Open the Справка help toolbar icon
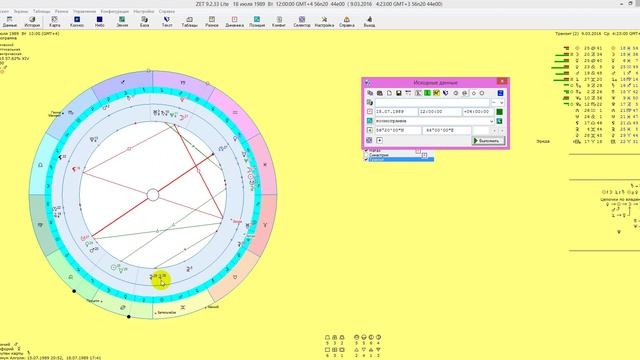 coord(347,22)
